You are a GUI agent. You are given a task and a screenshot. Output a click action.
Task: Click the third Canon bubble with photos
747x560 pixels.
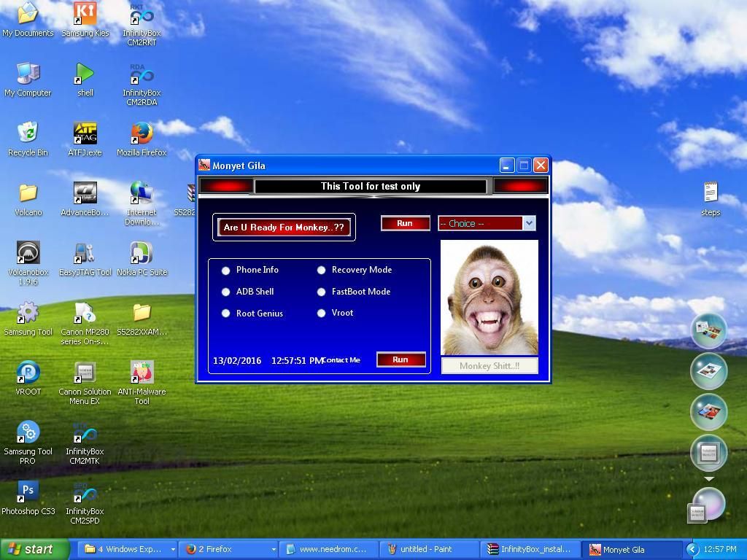click(709, 412)
